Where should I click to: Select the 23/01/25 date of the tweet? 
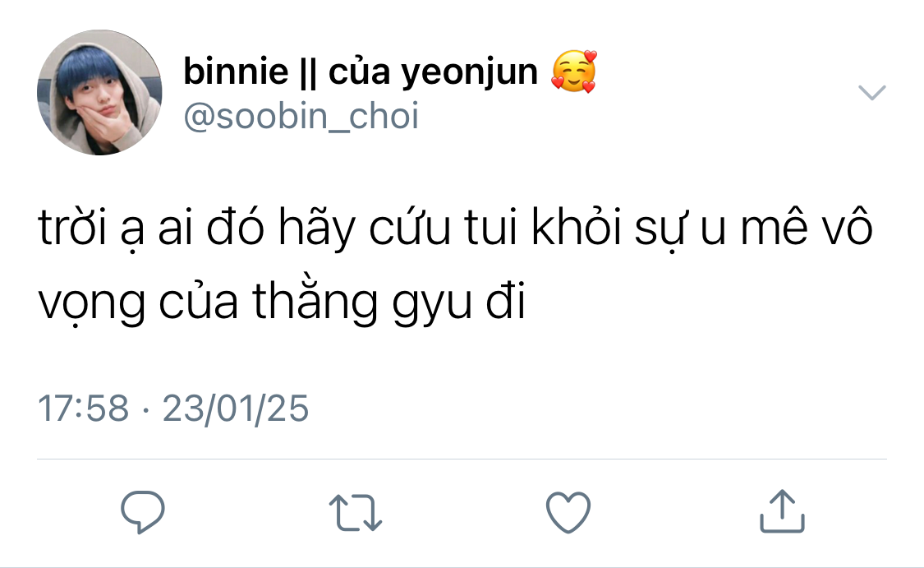[236, 409]
